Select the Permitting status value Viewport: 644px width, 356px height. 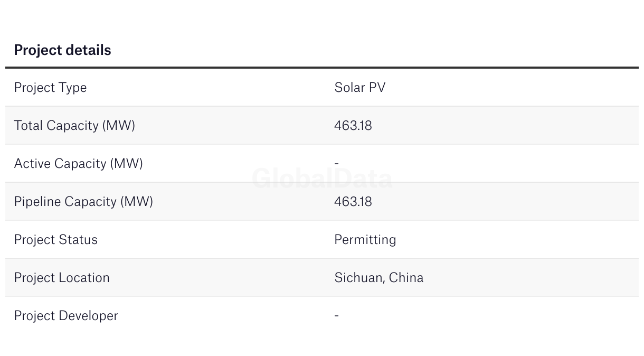tap(365, 240)
